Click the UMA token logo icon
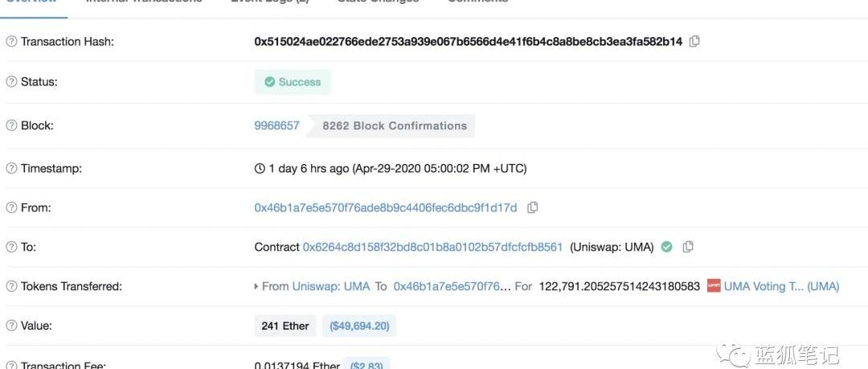 (x=714, y=285)
